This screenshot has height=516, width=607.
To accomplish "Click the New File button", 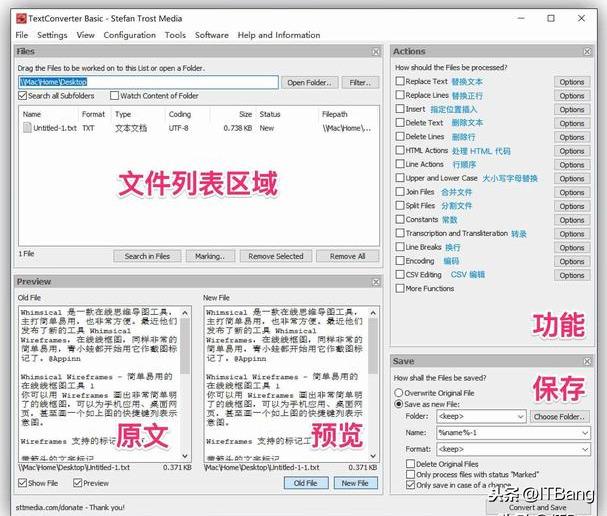I will (355, 483).
